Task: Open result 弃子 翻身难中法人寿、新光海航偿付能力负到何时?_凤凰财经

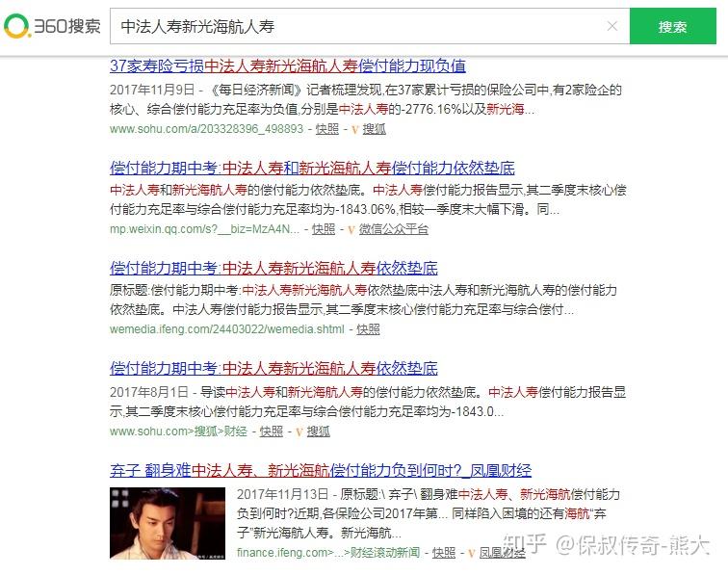Action: click(321, 470)
